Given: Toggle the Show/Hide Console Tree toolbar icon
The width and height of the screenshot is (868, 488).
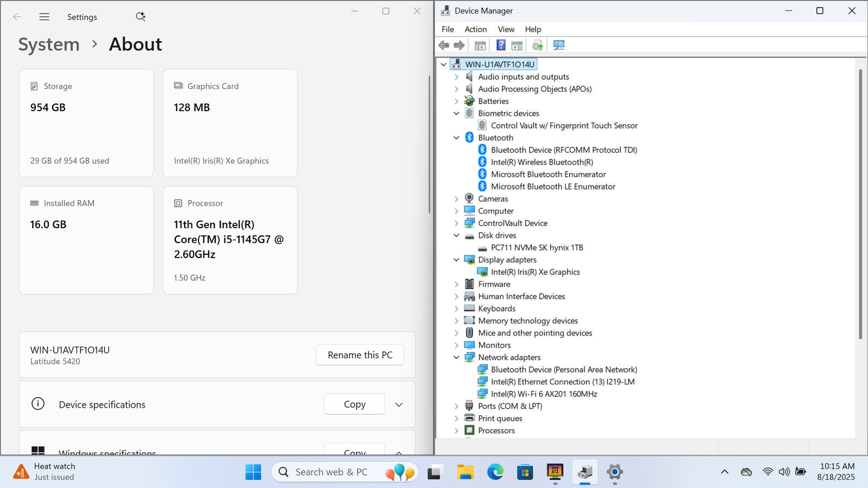Looking at the screenshot, I should point(480,46).
